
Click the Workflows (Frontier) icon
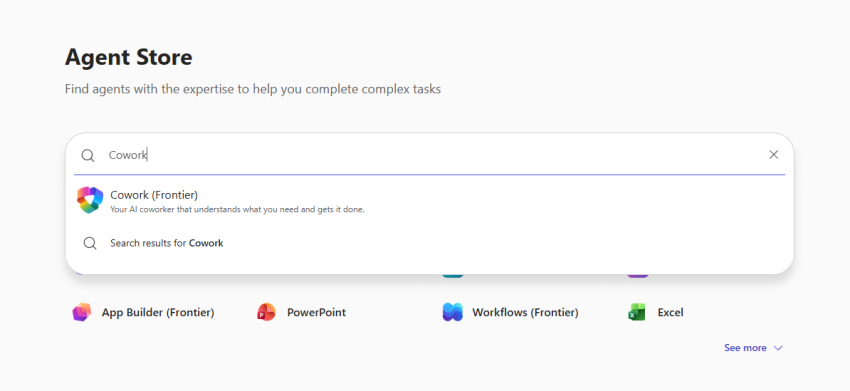pos(453,312)
